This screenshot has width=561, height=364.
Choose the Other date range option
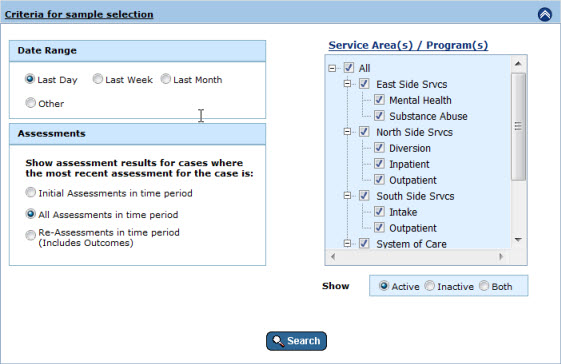(30, 103)
